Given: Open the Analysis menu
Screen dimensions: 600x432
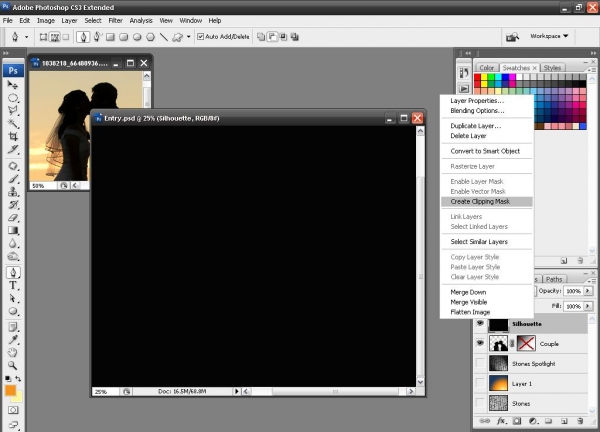Looking at the screenshot, I should click(141, 21).
